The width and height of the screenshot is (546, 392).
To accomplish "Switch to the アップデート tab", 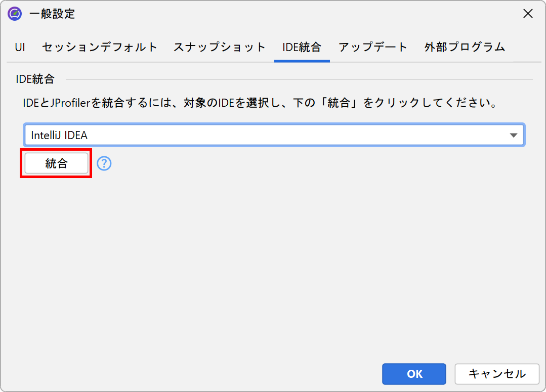I will (x=373, y=48).
